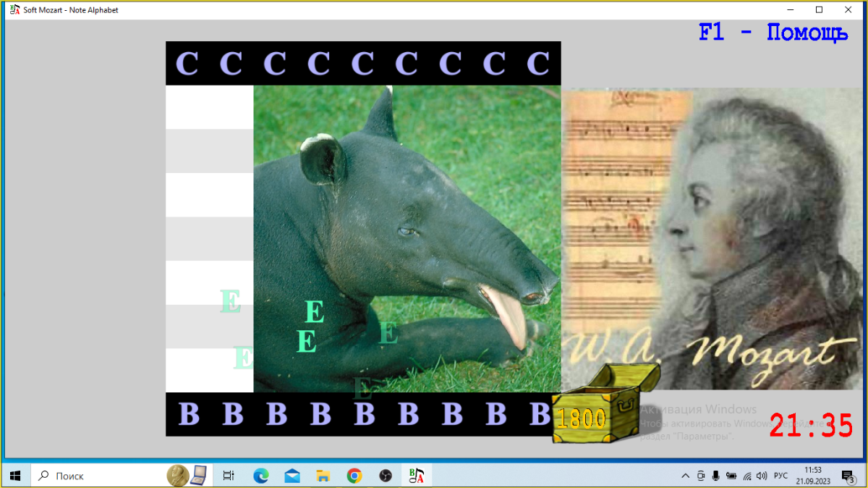
Task: Click the Meet Now camera tray icon
Action: coord(701,476)
